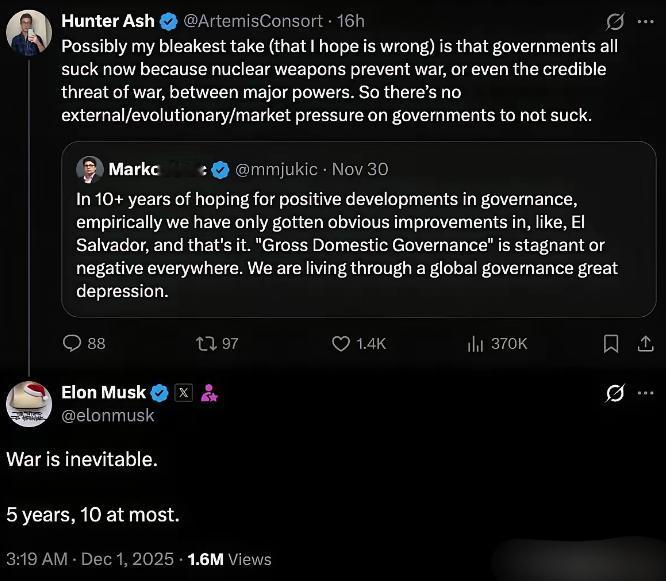Share Hunter Ash's post
666x581 pixels.
coord(645,343)
